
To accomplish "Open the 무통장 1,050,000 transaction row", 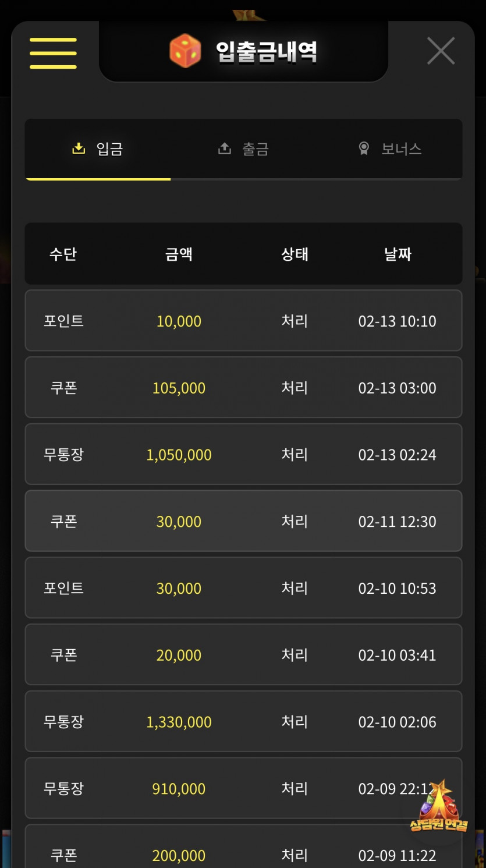I will [243, 455].
